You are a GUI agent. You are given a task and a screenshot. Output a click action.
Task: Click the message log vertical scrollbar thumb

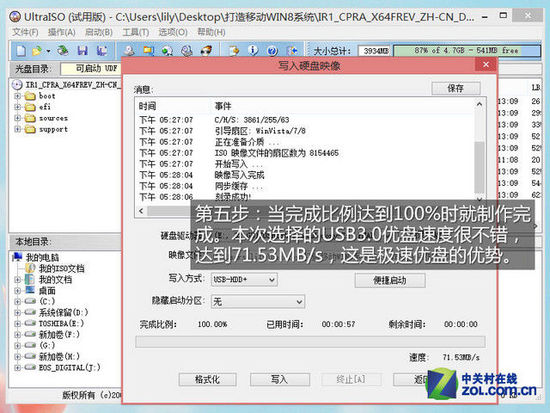click(479, 167)
